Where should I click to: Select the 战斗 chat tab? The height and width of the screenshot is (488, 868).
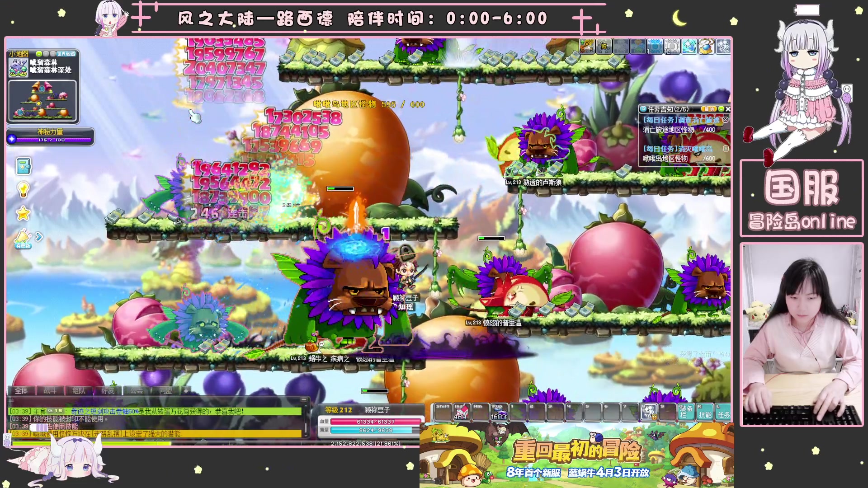[50, 391]
